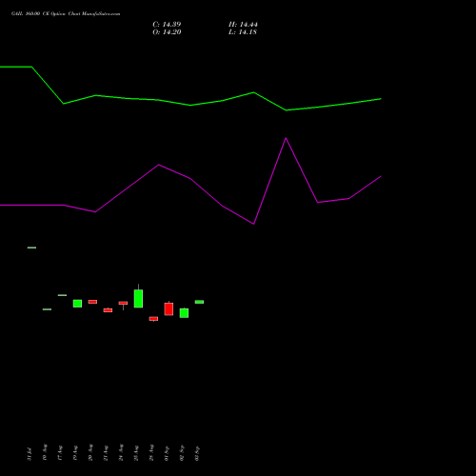Select the red candlestick with long lower wick

(x=123, y=304)
